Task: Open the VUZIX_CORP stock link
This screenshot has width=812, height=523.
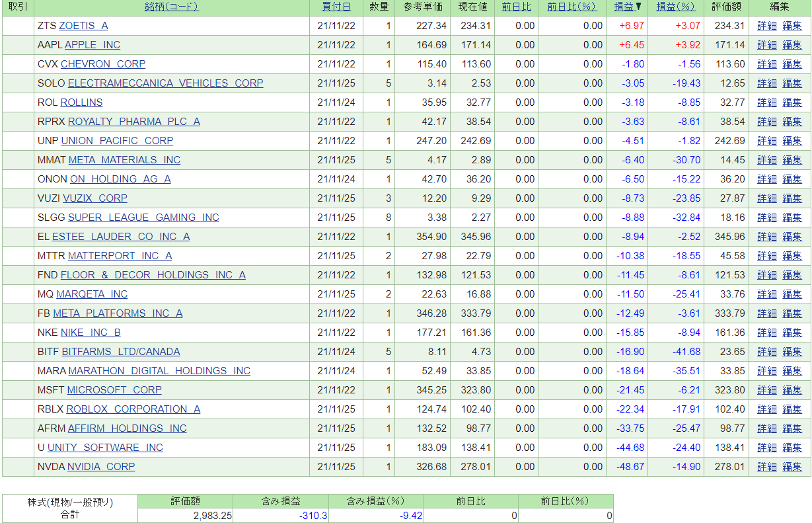Action: tap(95, 198)
